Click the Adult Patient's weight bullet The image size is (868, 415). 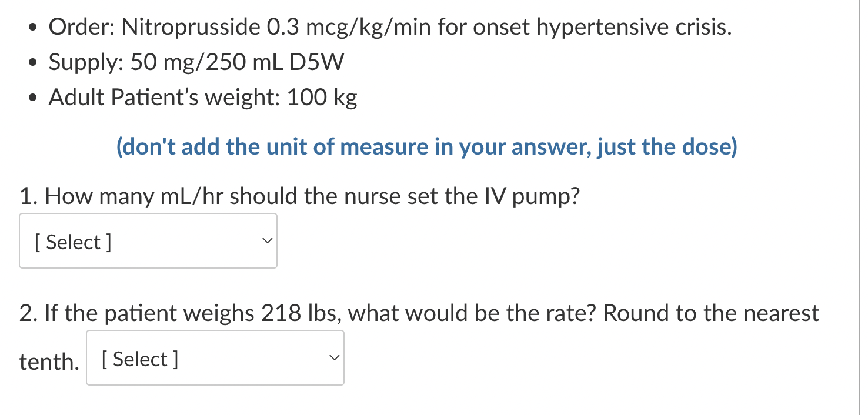coord(202,97)
